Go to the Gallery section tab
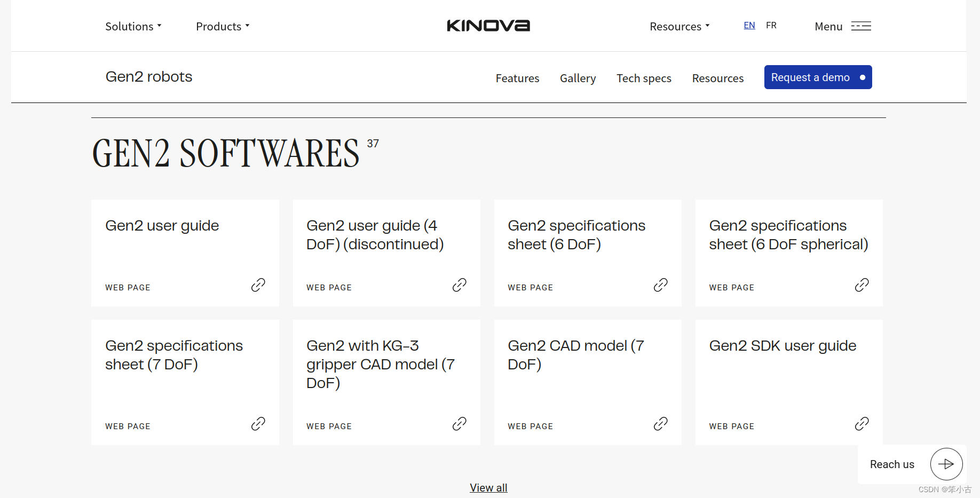 [x=578, y=78]
